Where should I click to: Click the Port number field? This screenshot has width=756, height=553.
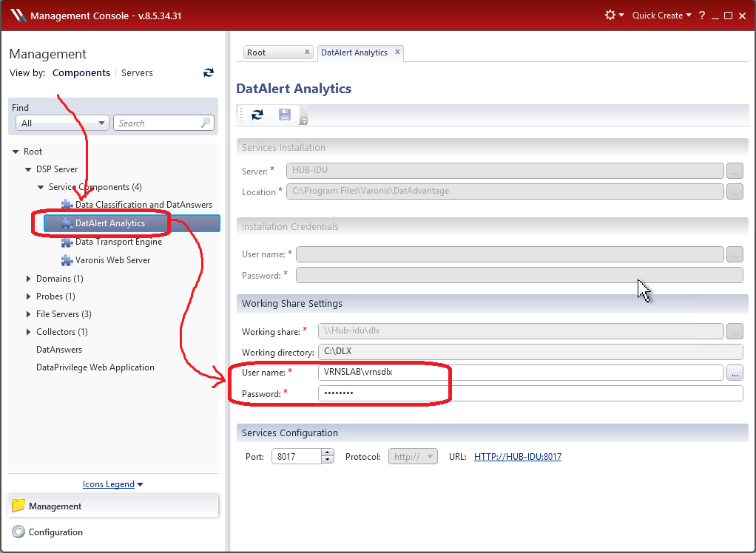point(296,456)
